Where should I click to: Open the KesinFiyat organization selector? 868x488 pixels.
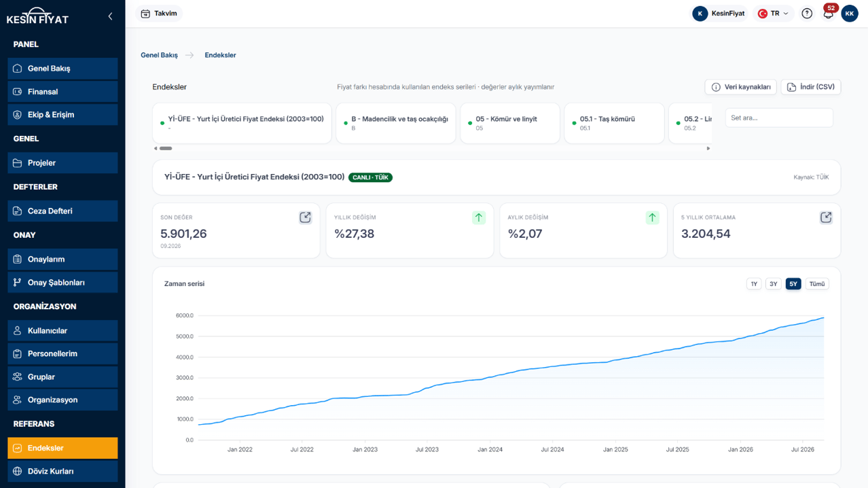(719, 14)
